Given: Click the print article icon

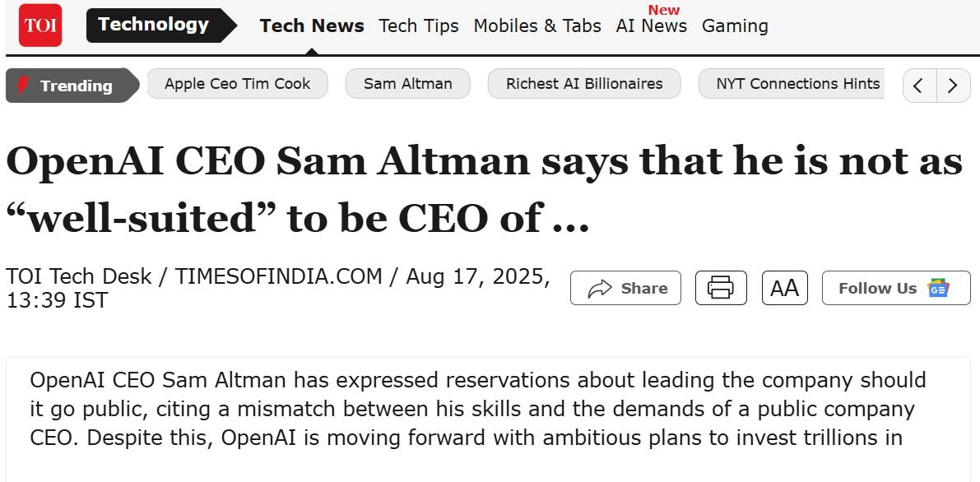Looking at the screenshot, I should click(x=721, y=288).
